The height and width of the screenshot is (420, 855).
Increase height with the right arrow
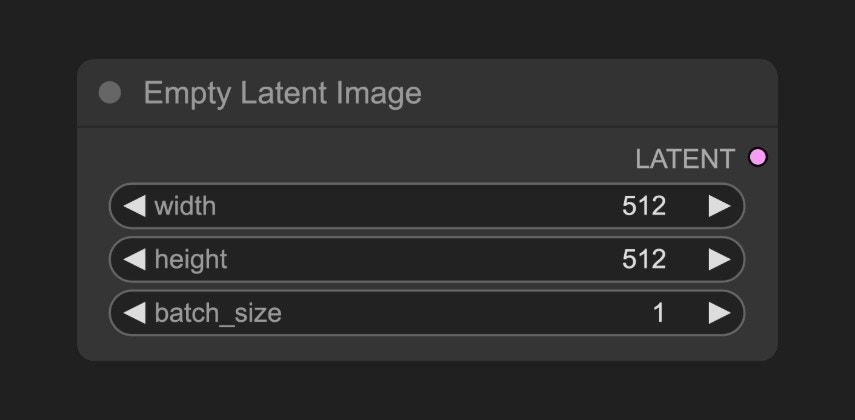(x=719, y=259)
